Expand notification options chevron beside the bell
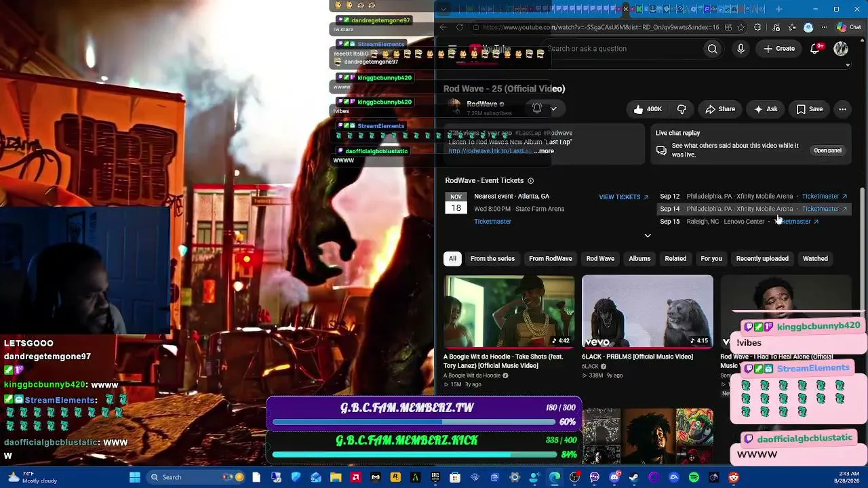 [553, 108]
